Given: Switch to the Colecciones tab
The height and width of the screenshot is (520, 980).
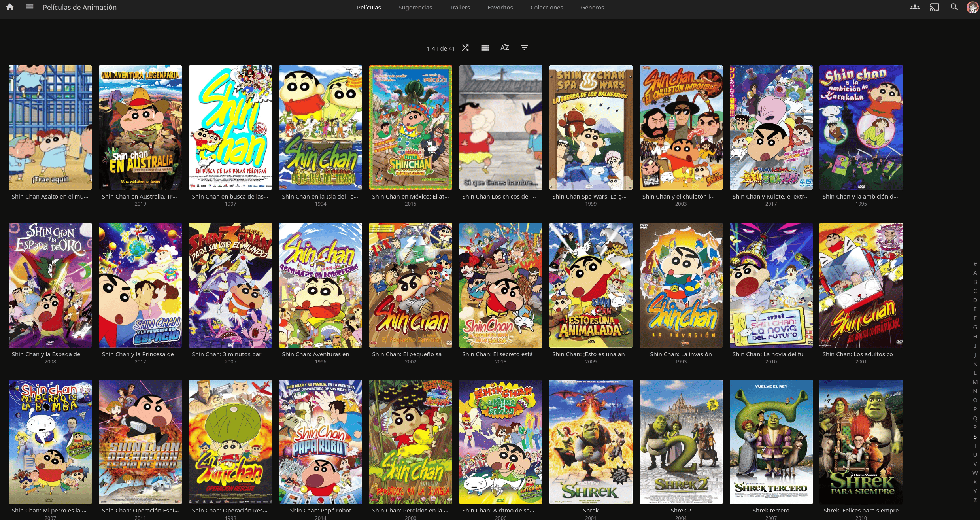Looking at the screenshot, I should click(x=547, y=8).
